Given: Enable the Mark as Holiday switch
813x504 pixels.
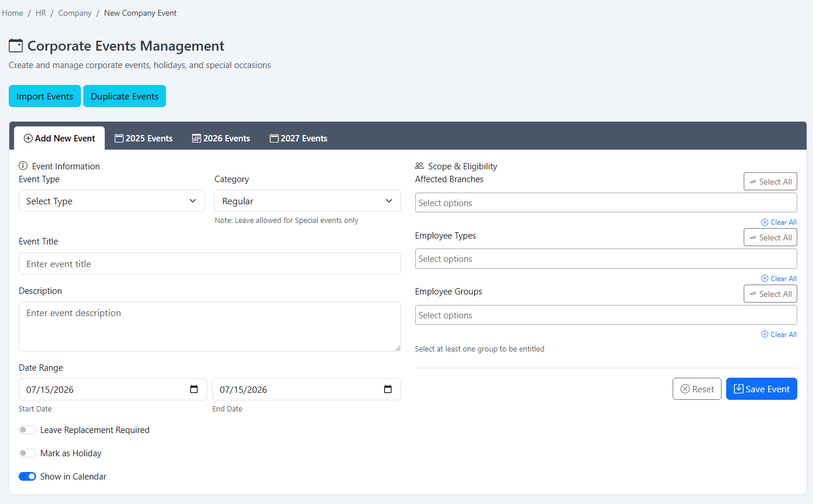Looking at the screenshot, I should [27, 453].
